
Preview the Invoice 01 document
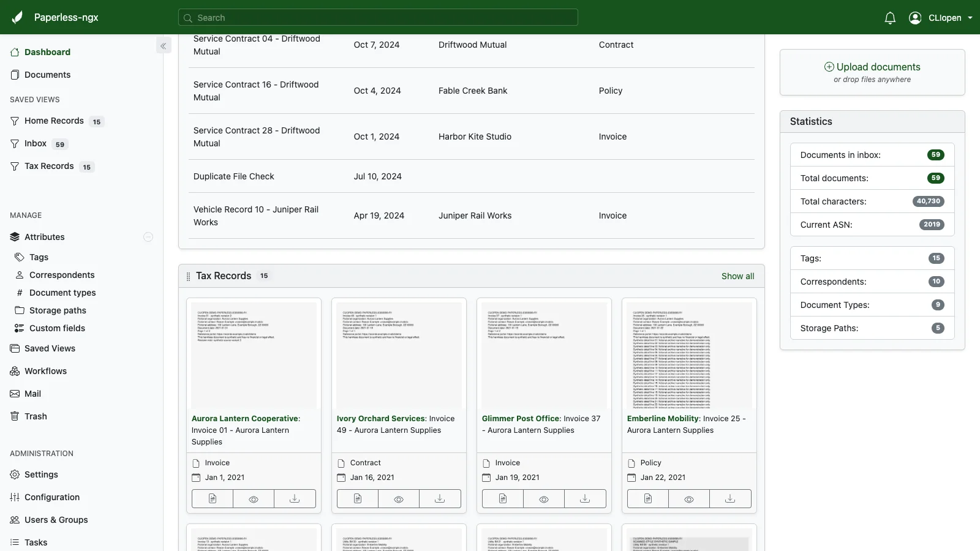point(254,499)
